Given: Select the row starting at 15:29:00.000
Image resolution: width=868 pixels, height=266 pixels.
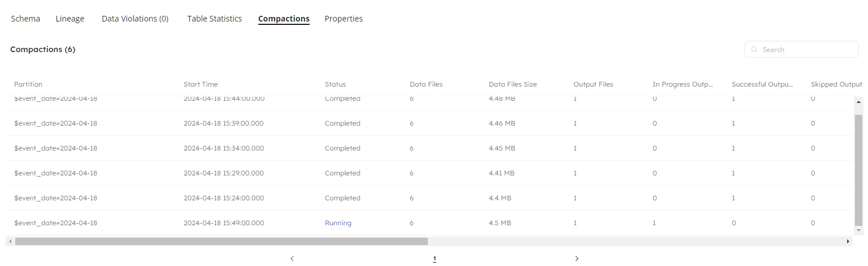Looking at the screenshot, I should tap(223, 173).
